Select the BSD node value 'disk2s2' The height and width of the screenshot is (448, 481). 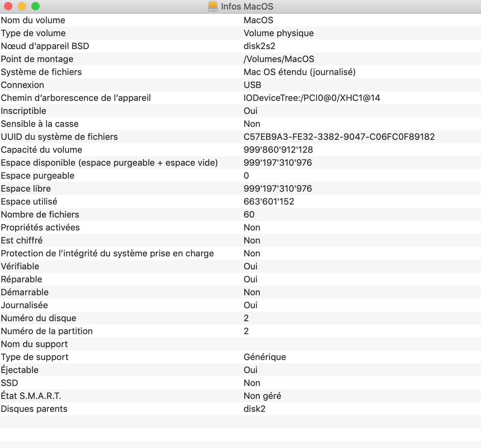[260, 46]
